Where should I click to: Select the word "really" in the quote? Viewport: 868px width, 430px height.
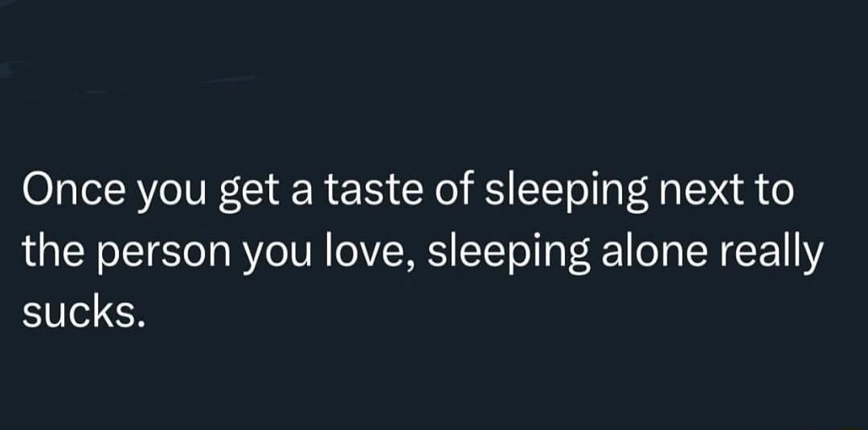[x=769, y=255]
